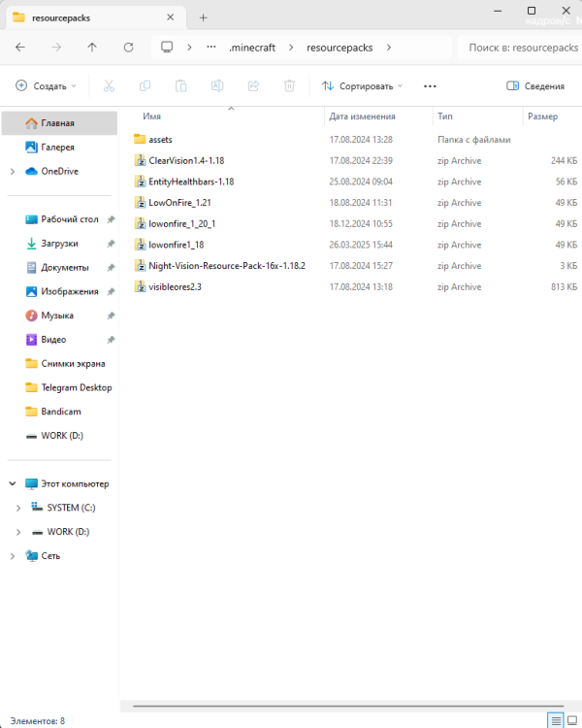The width and height of the screenshot is (582, 728).
Task: Click the Rename icon in toolbar
Action: coord(216,85)
